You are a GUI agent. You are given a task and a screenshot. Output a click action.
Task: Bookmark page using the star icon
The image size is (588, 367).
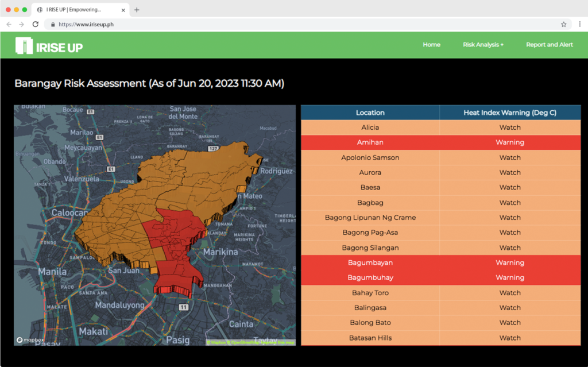tap(563, 25)
